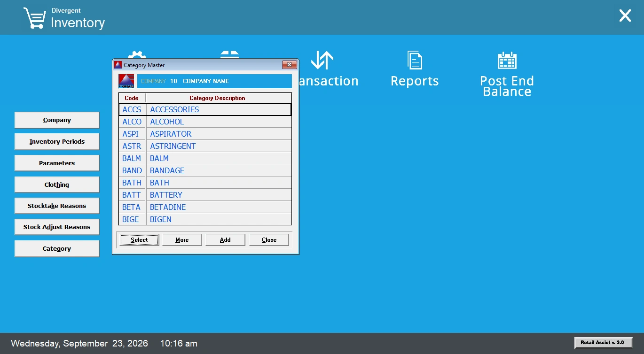Close the Category Master dialog window
The width and height of the screenshot is (644, 354).
tap(289, 65)
